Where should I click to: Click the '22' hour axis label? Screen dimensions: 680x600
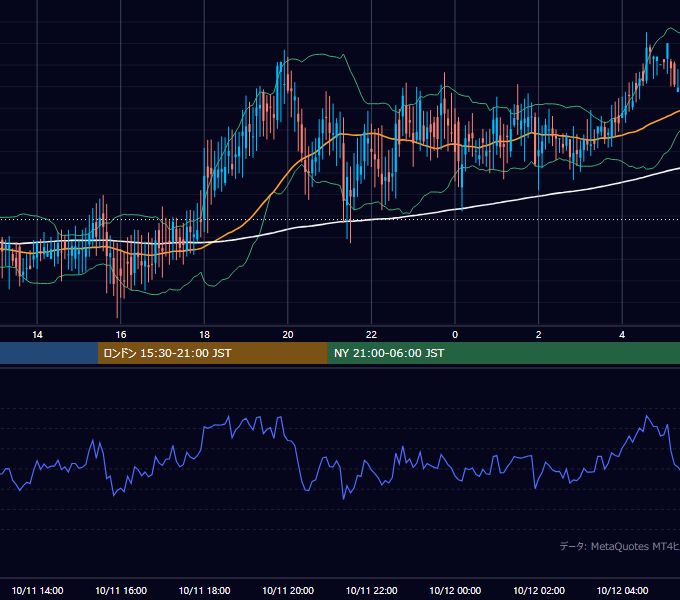tap(371, 335)
